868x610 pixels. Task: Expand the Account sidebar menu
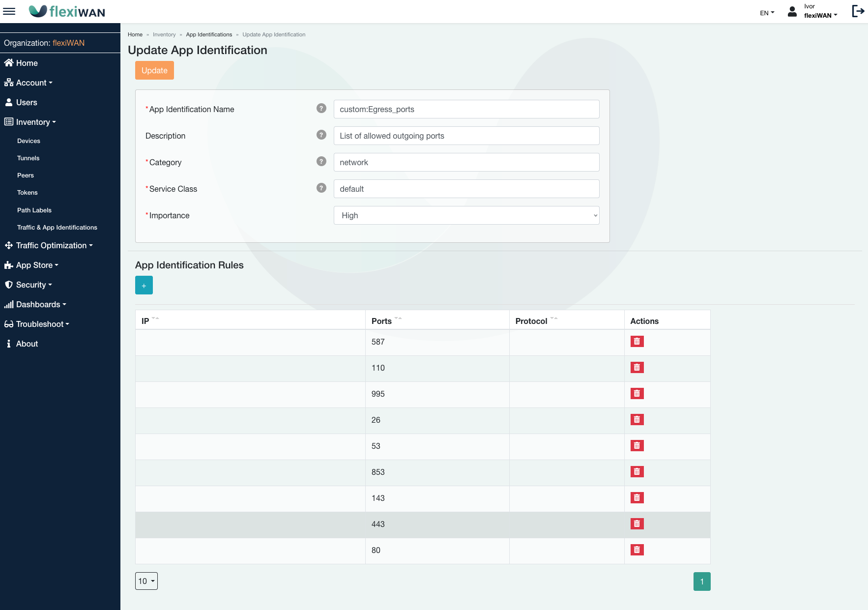pos(29,83)
